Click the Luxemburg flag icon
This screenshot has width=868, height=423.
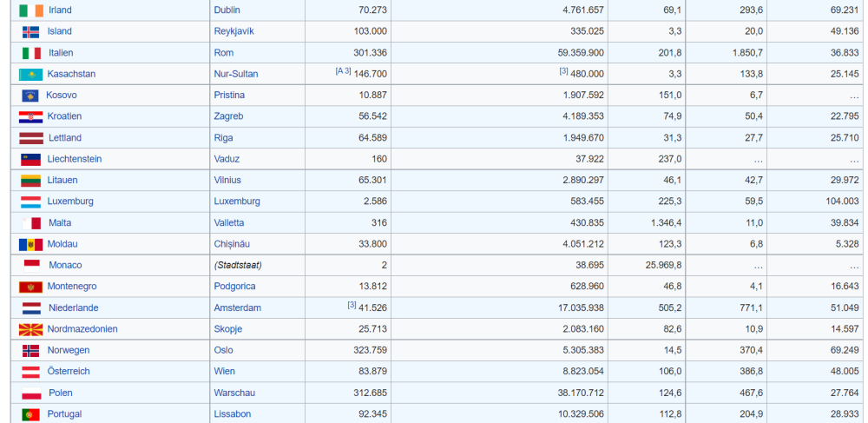click(x=30, y=202)
